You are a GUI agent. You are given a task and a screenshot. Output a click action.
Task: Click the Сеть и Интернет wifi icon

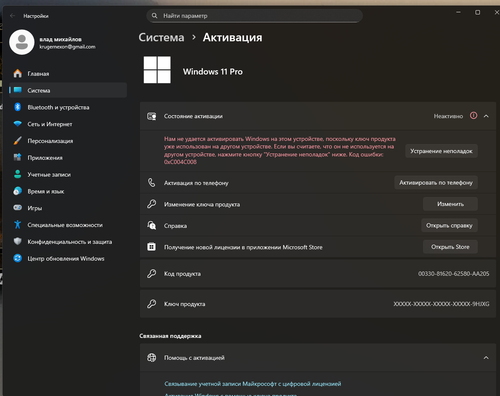pos(18,124)
